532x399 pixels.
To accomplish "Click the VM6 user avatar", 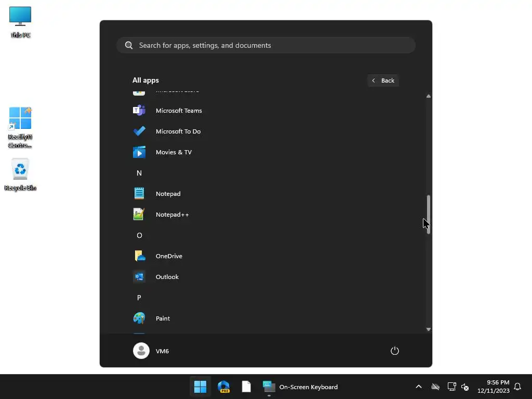I will (x=141, y=351).
